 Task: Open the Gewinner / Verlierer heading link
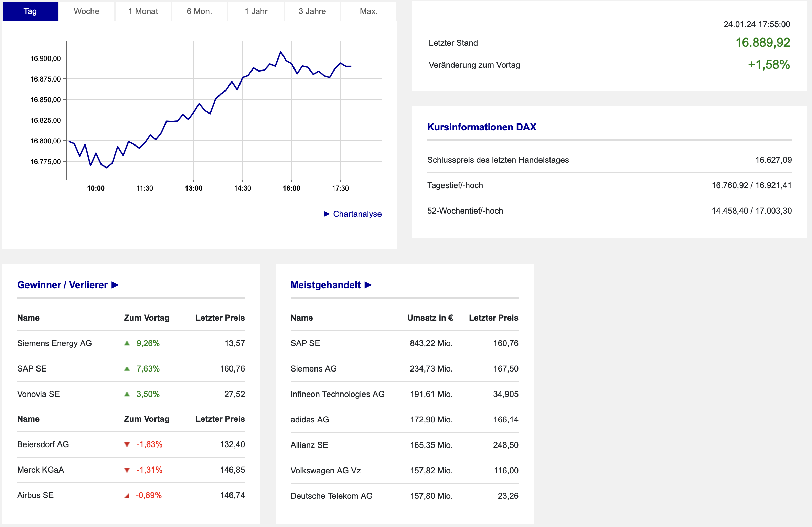click(x=62, y=285)
